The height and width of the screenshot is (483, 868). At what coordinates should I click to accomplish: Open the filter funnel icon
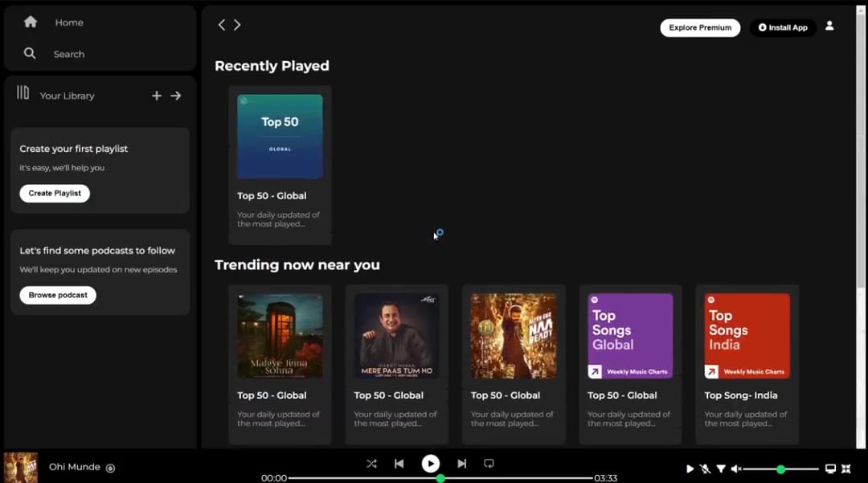(x=721, y=469)
